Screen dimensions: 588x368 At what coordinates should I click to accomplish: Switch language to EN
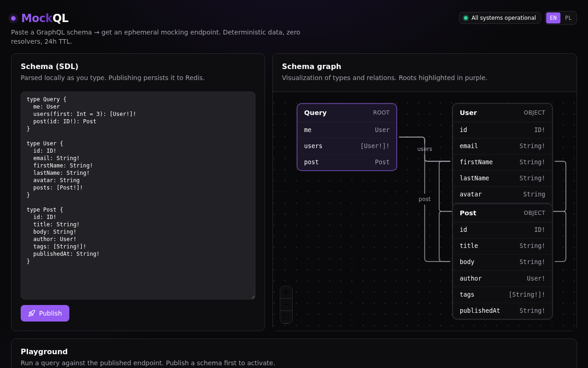[553, 18]
